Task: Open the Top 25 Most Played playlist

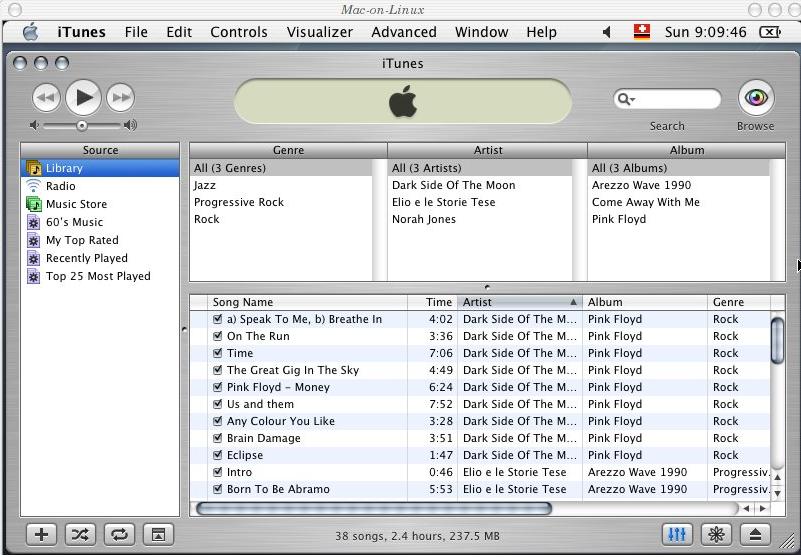Action: (x=100, y=276)
